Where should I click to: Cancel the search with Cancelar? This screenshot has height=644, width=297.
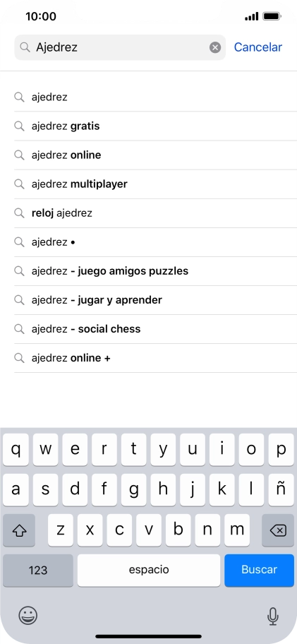pyautogui.click(x=258, y=47)
